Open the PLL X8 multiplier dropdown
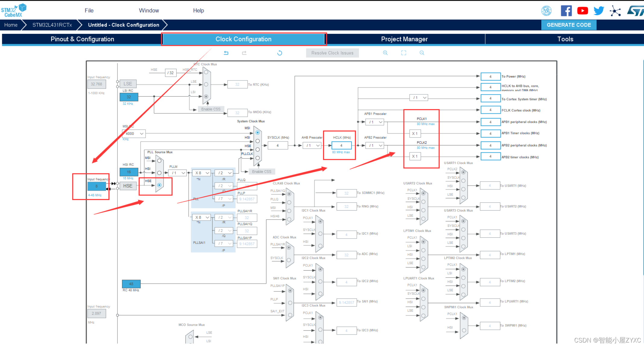644x346 pixels. (201, 173)
